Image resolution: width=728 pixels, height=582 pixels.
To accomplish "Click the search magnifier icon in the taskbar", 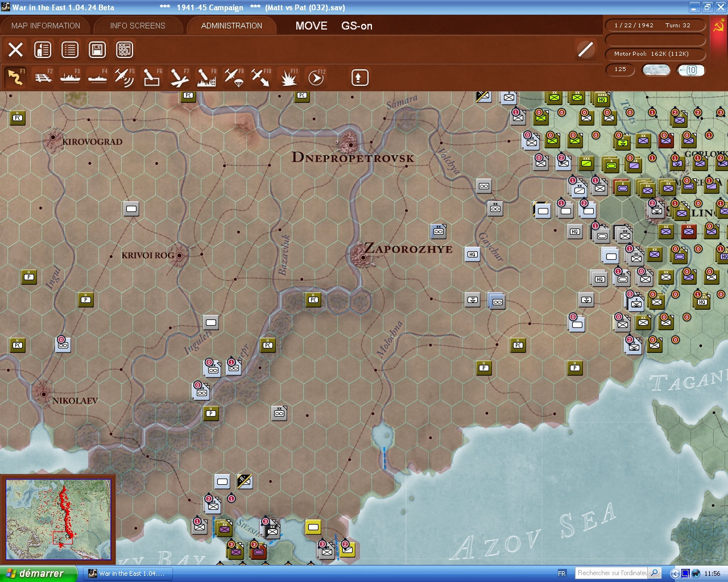I will click(655, 573).
